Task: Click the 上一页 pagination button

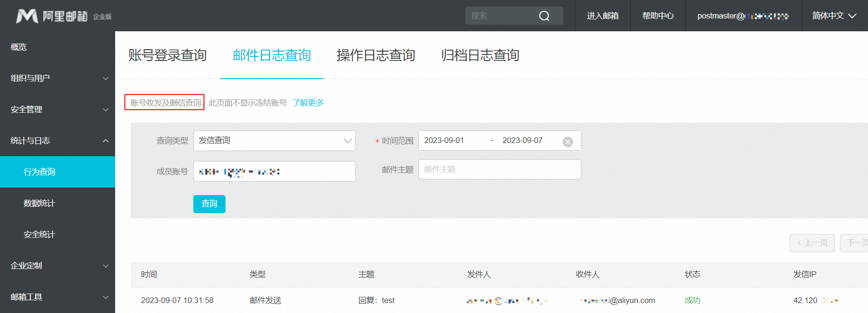Action: [x=812, y=243]
